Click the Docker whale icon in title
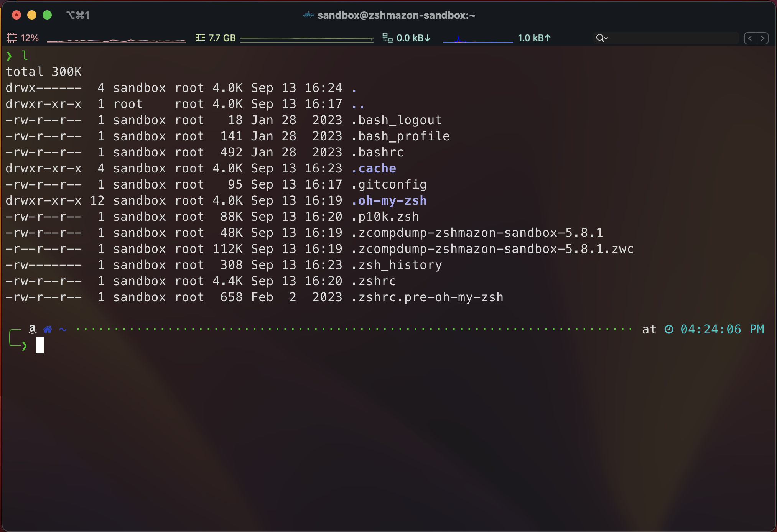Image resolution: width=777 pixels, height=532 pixels. click(309, 15)
